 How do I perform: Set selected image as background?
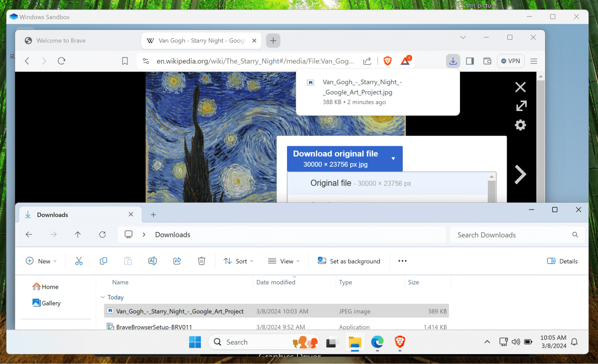(349, 260)
